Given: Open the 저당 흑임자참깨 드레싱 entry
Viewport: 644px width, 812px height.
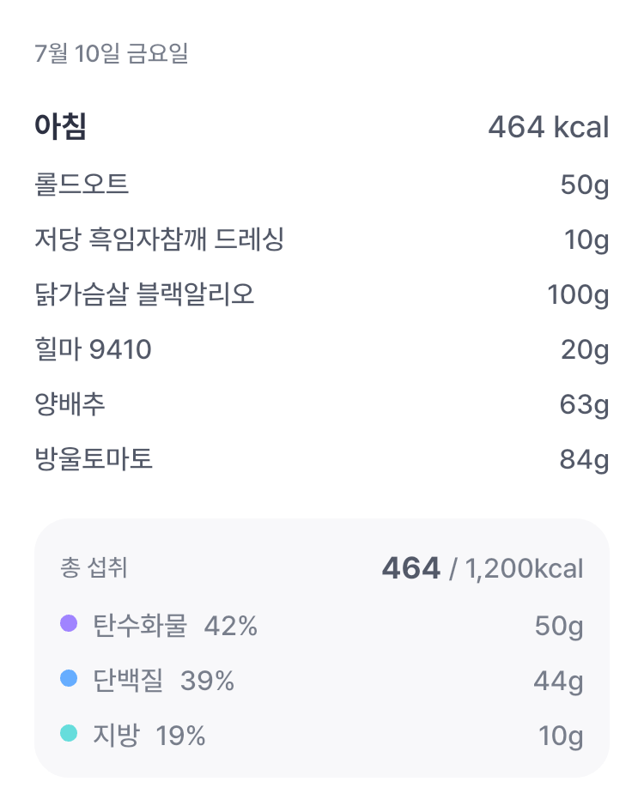Looking at the screenshot, I should [322, 239].
